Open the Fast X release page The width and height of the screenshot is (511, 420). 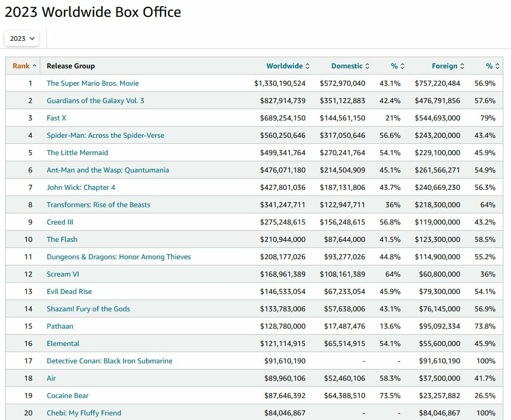point(56,118)
